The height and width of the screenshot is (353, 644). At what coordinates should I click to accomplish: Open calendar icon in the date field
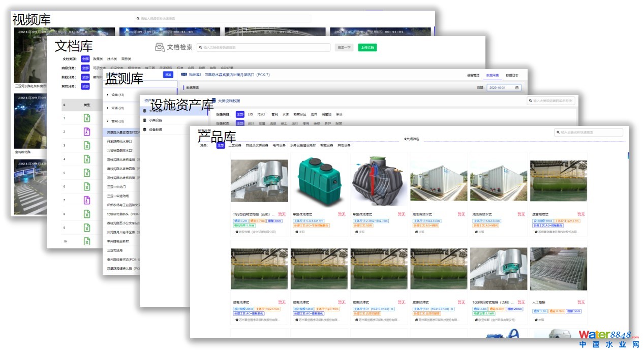click(517, 88)
